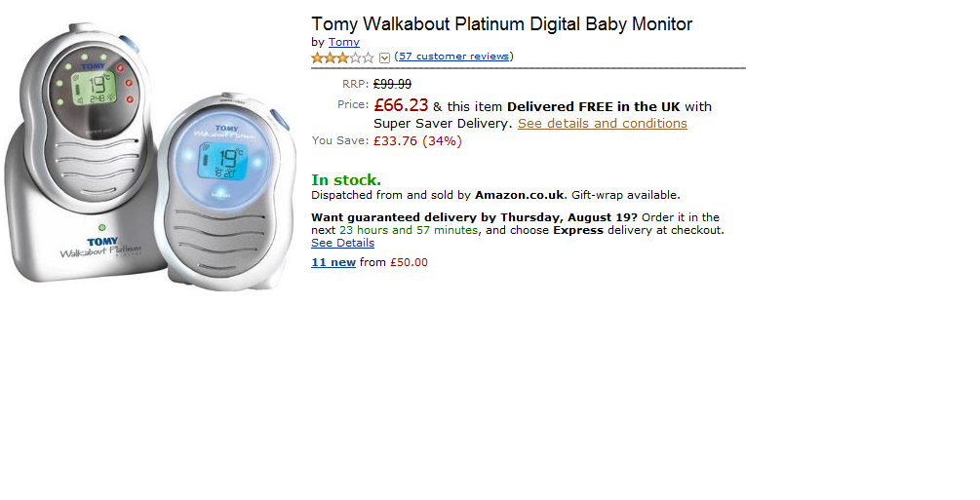Screen dimensions: 980x500
Task: Click the £50.00 new-from price
Action: [409, 262]
